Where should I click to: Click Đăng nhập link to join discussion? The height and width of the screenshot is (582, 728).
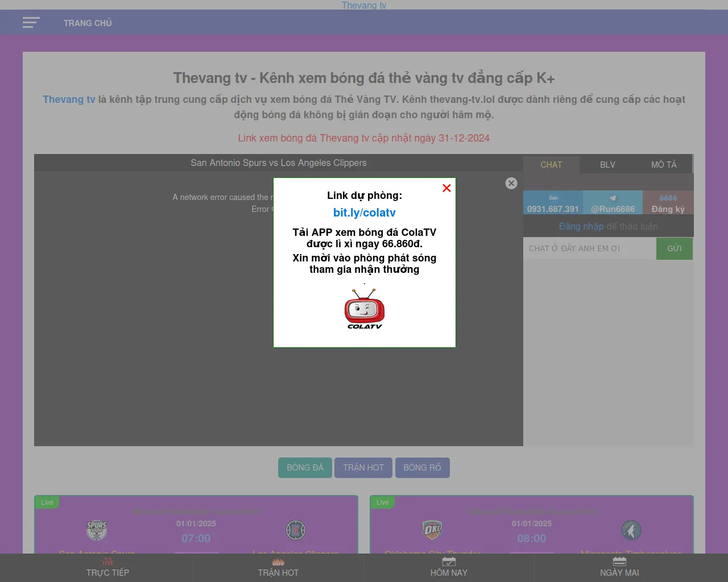click(581, 226)
